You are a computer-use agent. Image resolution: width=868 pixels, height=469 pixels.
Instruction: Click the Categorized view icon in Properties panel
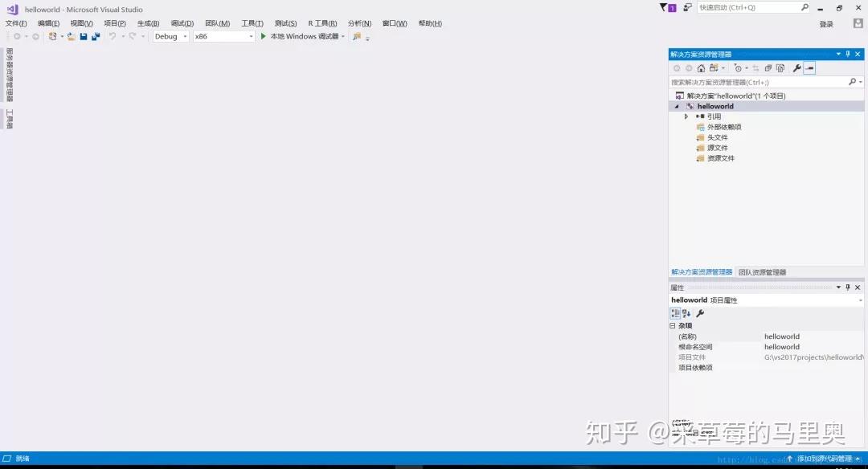676,313
